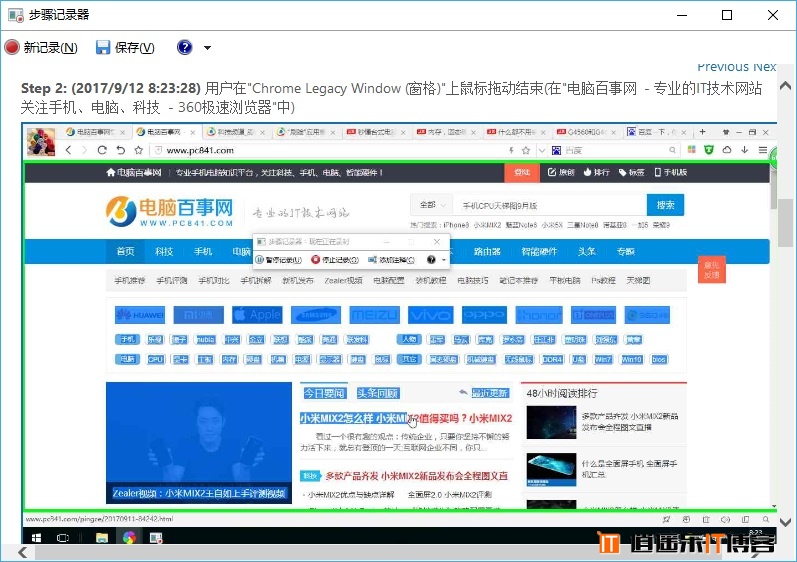Click the colorful grid apps icon in toolbar
This screenshot has width=797, height=562.
coord(691,150)
